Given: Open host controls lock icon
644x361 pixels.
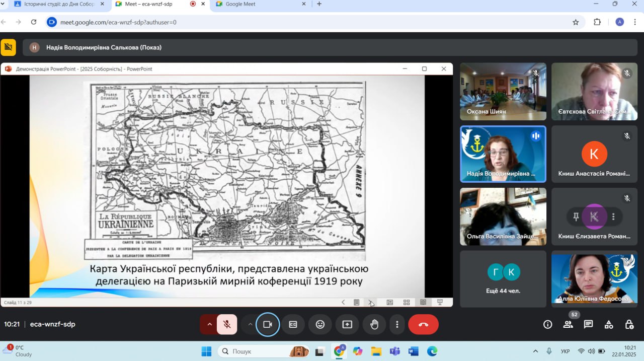Looking at the screenshot, I should [x=629, y=324].
